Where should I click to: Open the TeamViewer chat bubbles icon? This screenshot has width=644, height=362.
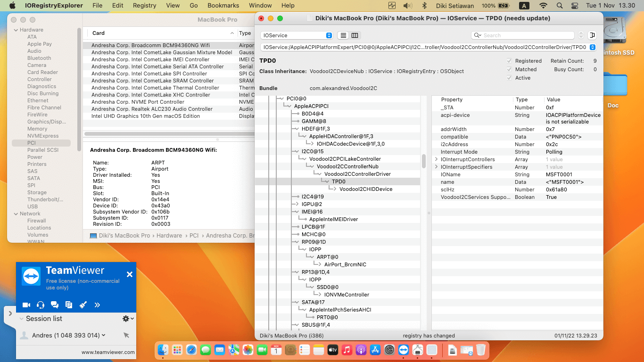tap(55, 305)
